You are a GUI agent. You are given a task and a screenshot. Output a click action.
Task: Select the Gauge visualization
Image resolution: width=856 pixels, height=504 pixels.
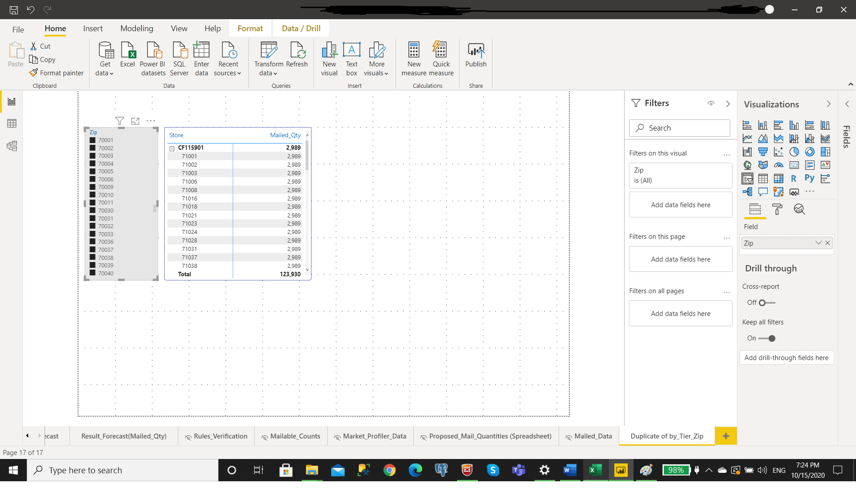coord(778,165)
